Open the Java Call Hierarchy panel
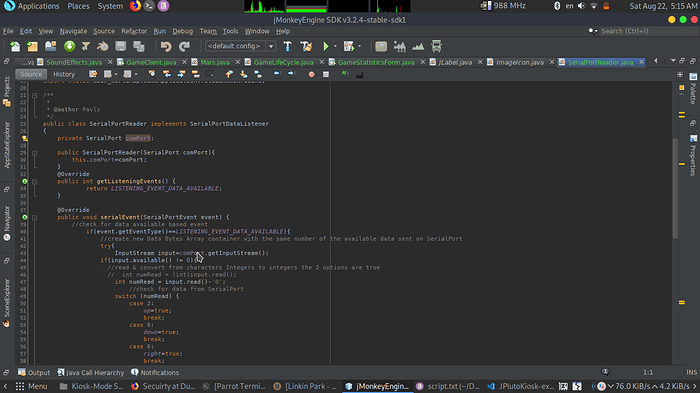This screenshot has height=393, width=700. pos(91,372)
